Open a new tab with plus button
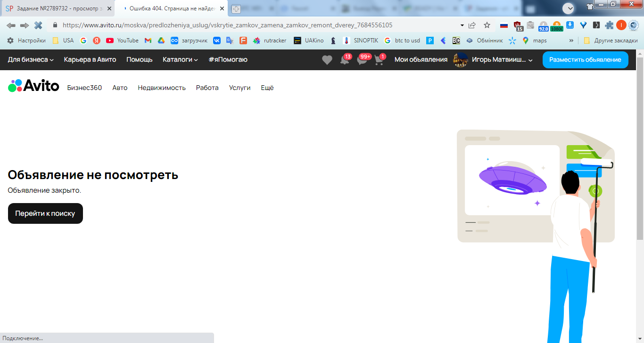Screen dimensions: 644x343 point(236,9)
